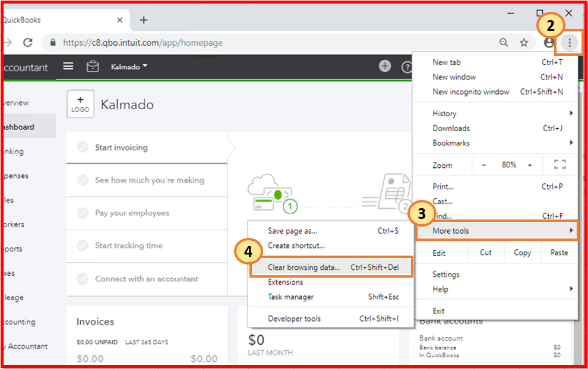The image size is (588, 369).
Task: Expand the More tools submenu
Action: click(x=496, y=231)
